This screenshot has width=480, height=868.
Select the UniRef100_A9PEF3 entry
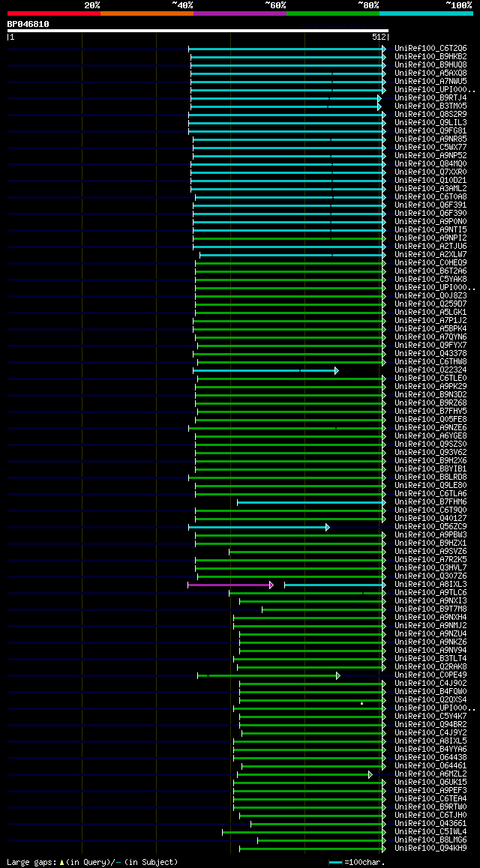point(430,791)
